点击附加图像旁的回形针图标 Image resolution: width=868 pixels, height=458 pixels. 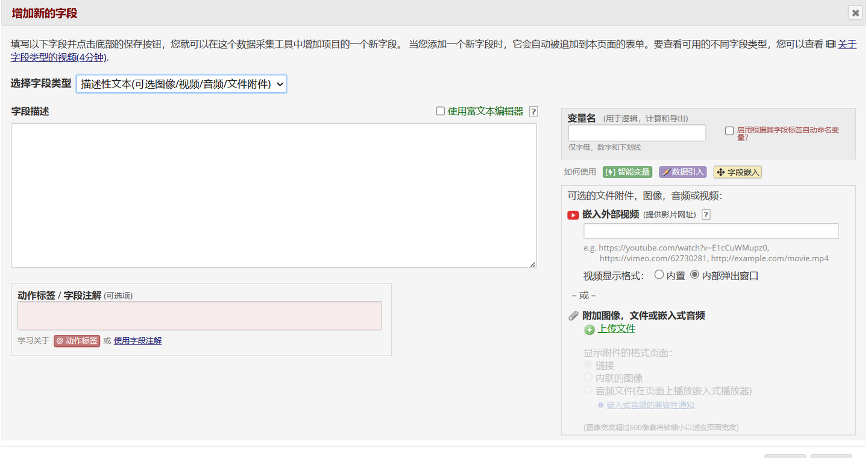(x=573, y=314)
